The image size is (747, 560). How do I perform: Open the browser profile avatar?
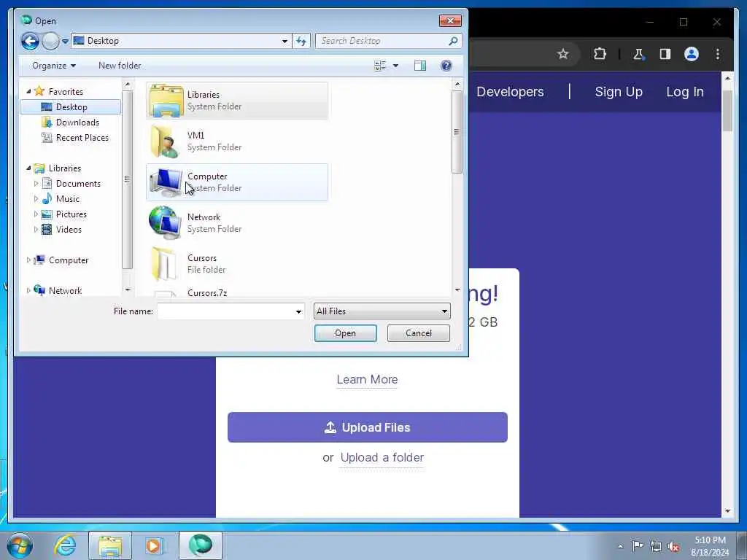pos(692,54)
